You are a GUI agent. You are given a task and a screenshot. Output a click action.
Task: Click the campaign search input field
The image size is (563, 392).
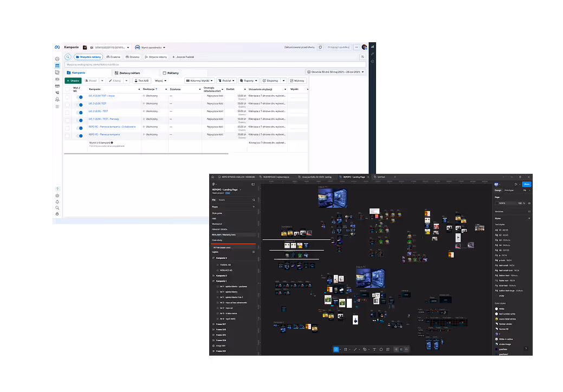(215, 64)
